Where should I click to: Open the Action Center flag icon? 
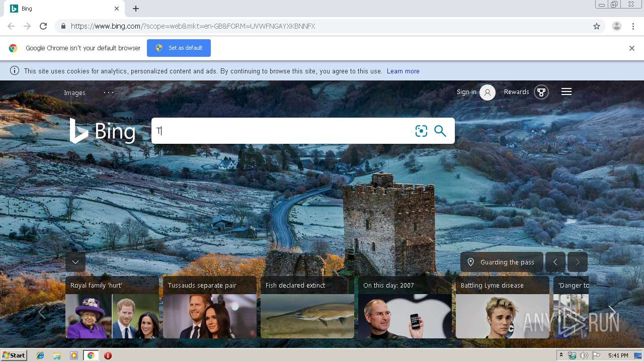[x=596, y=355]
